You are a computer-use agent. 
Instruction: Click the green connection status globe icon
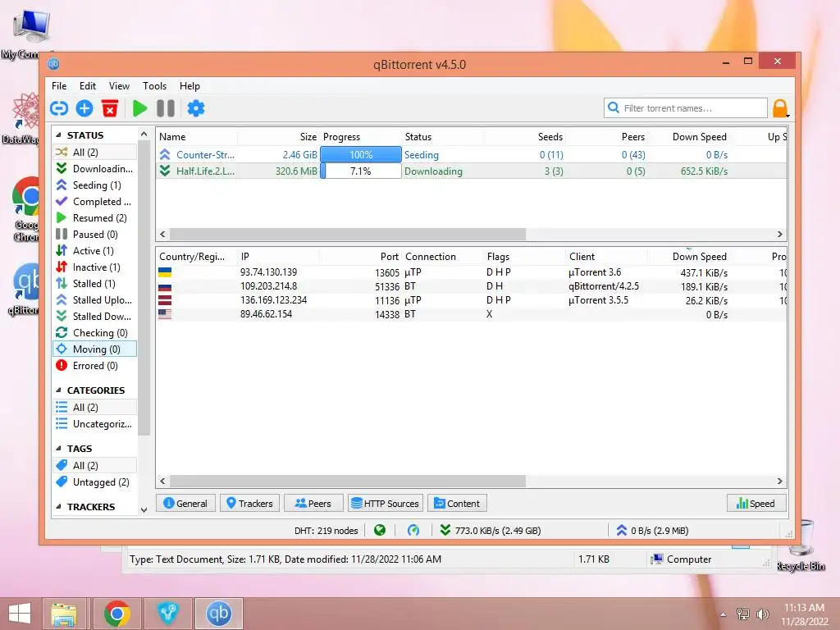pyautogui.click(x=380, y=530)
